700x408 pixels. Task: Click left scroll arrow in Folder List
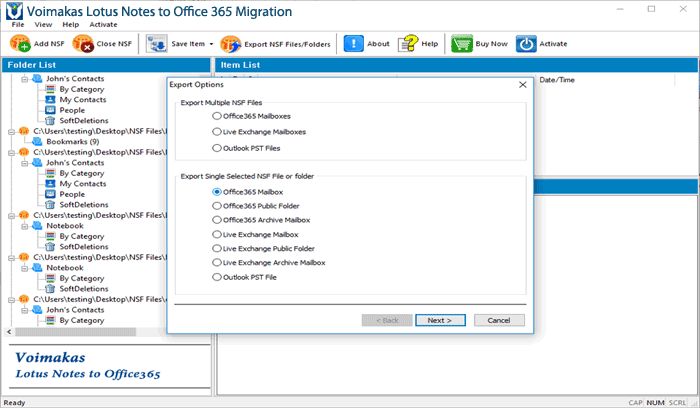(x=9, y=332)
